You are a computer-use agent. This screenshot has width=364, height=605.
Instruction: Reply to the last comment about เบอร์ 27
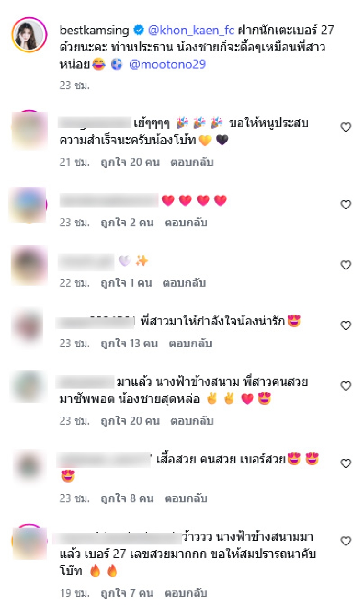tap(186, 593)
